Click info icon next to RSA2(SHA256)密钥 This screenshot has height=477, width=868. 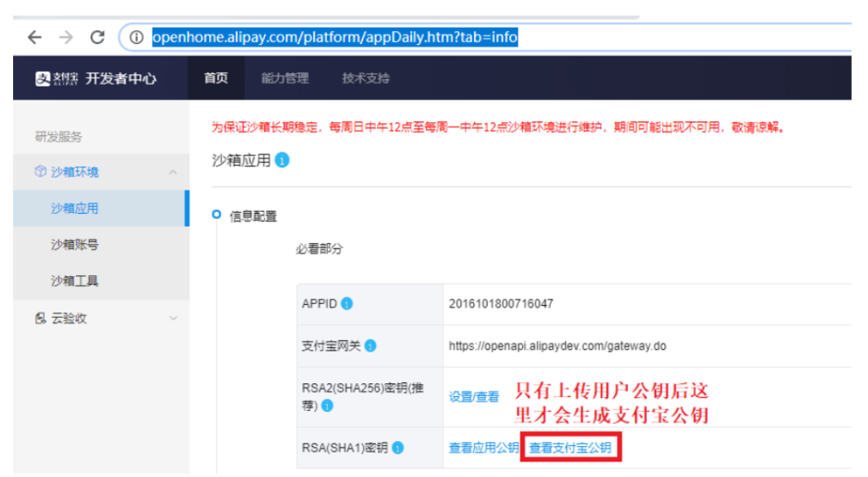click(x=327, y=406)
